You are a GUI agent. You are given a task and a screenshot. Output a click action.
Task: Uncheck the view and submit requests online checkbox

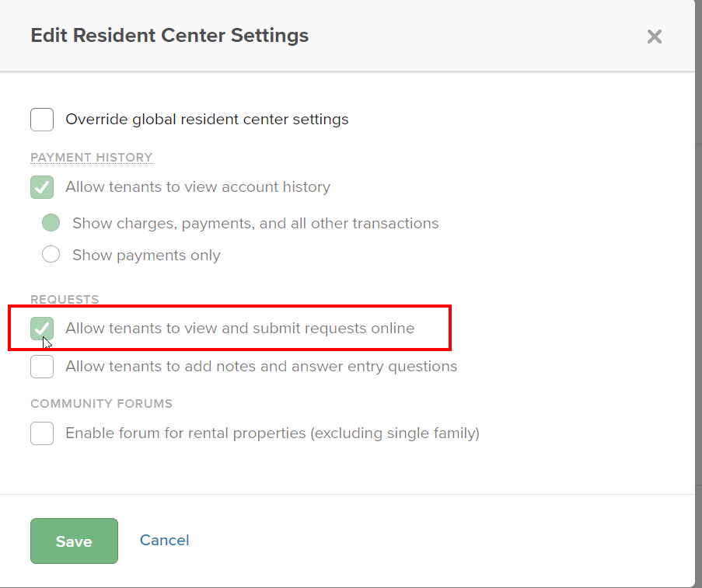[x=42, y=329]
